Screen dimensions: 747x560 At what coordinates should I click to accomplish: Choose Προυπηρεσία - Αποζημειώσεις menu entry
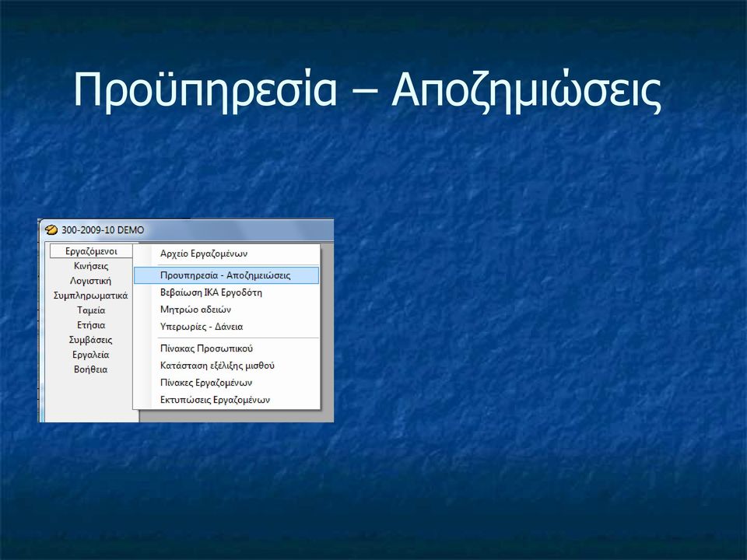(x=226, y=275)
